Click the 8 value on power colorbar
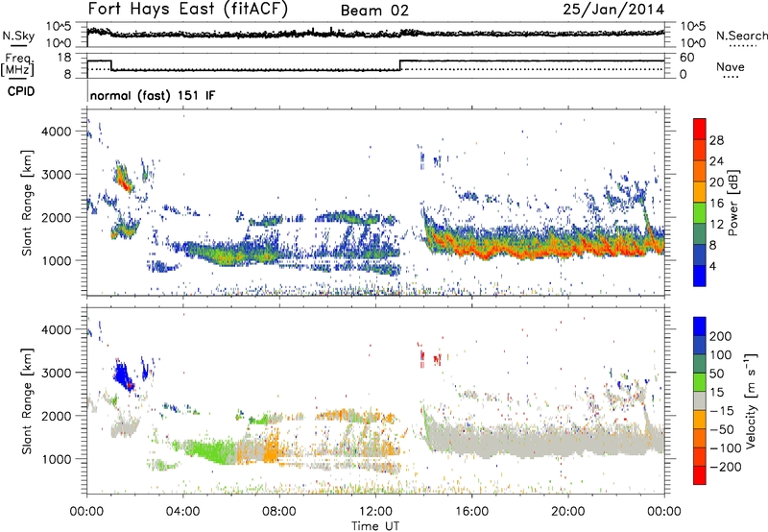Screen dimensions: 768x532 click(x=713, y=246)
